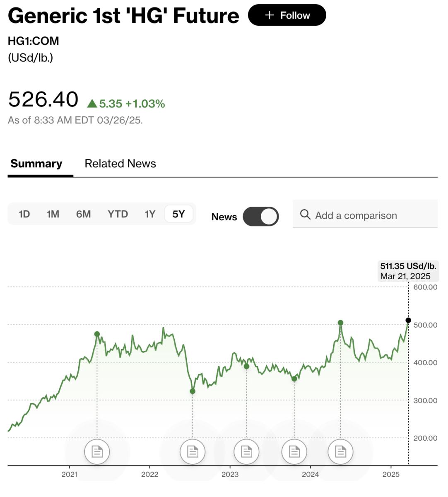Viewport: 448px width, 497px height.
Task: Switch chart to 6M range
Action: coord(83,214)
